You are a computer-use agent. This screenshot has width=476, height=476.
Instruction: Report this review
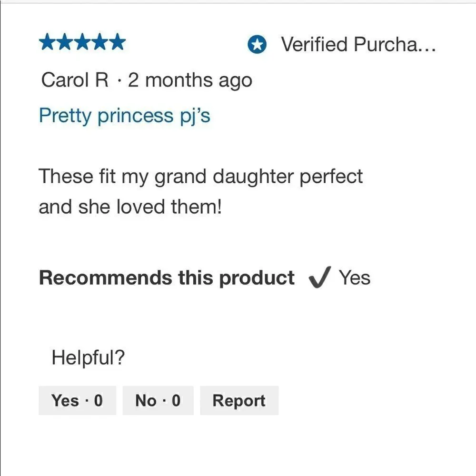point(239,400)
